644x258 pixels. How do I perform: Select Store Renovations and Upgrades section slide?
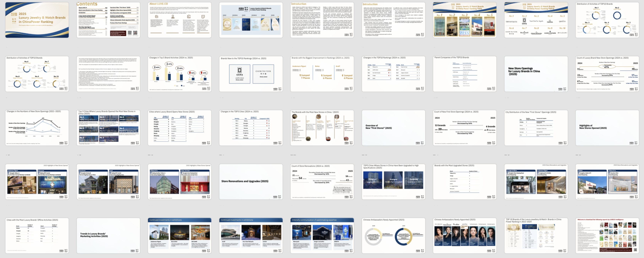(251, 182)
